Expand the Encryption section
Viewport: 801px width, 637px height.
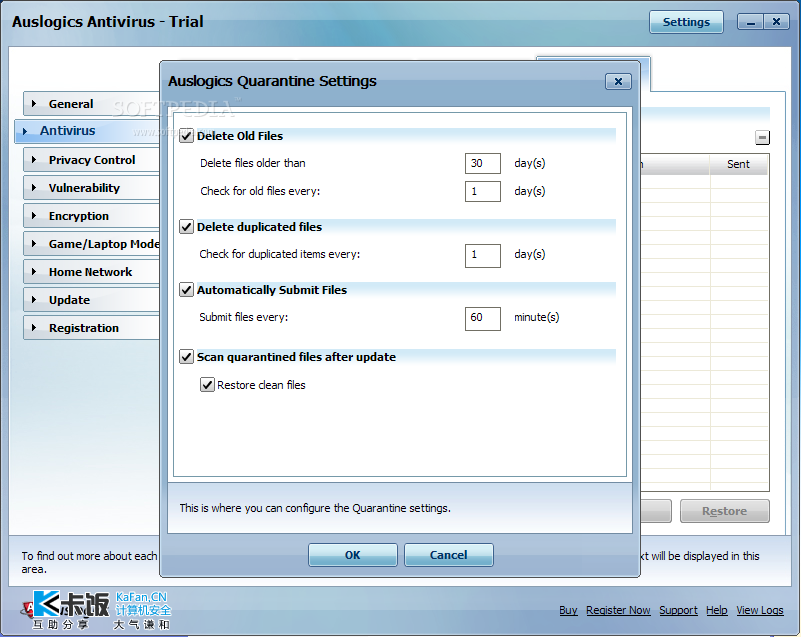(92, 216)
